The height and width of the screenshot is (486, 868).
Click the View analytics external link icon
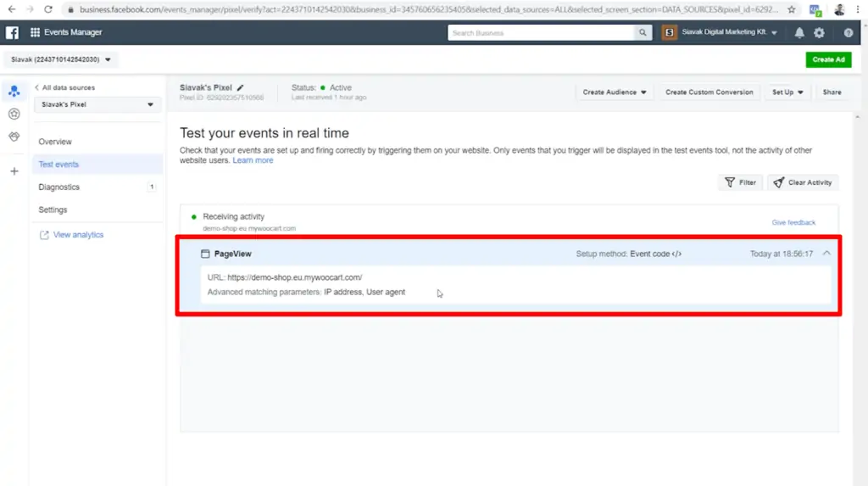click(x=44, y=235)
